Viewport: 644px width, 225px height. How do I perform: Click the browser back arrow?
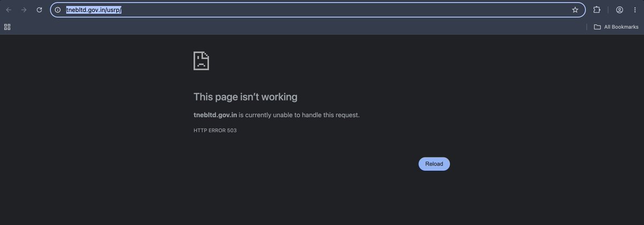point(9,10)
